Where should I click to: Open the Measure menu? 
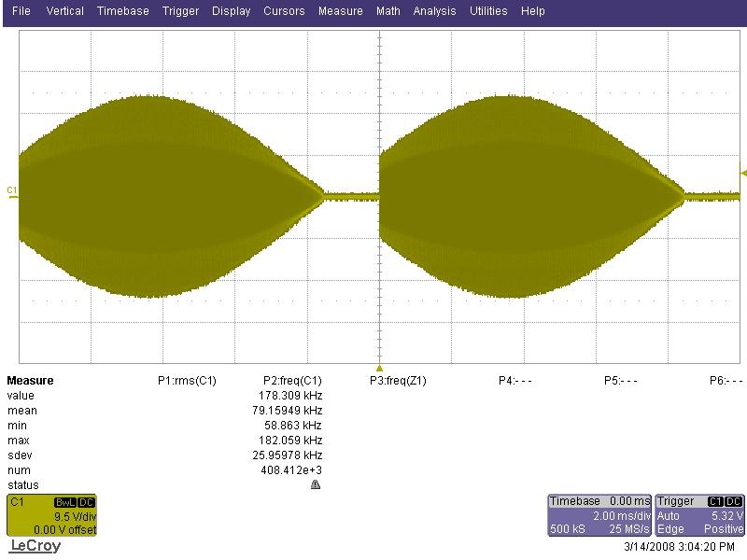(x=341, y=11)
